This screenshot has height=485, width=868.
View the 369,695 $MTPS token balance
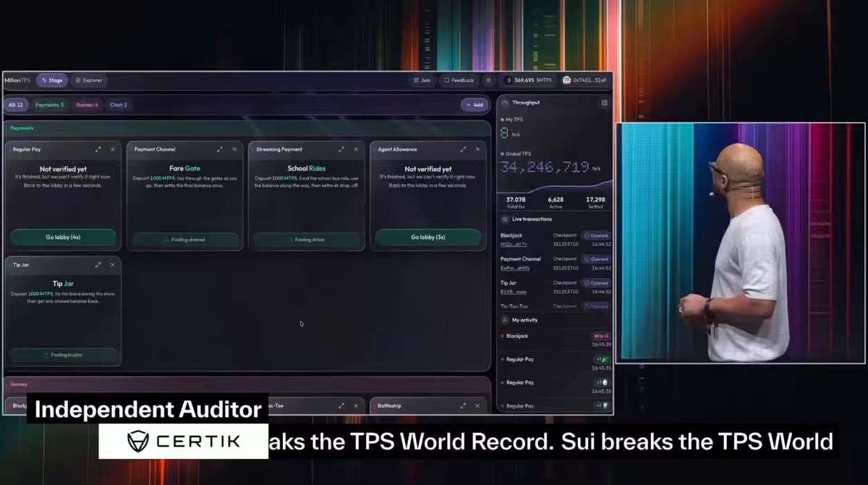point(528,80)
